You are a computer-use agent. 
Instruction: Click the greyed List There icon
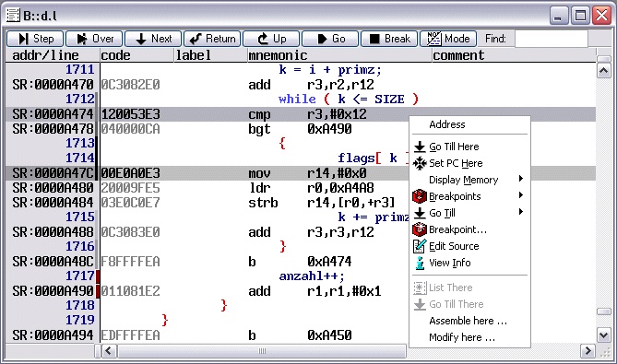pyautogui.click(x=420, y=288)
